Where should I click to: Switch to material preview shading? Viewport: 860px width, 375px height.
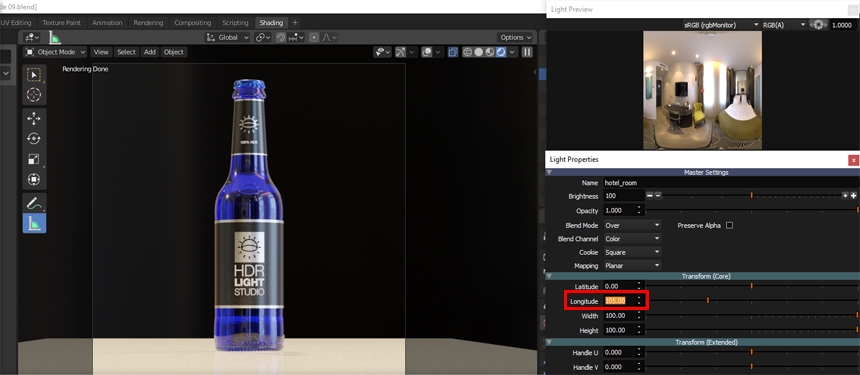[x=490, y=52]
